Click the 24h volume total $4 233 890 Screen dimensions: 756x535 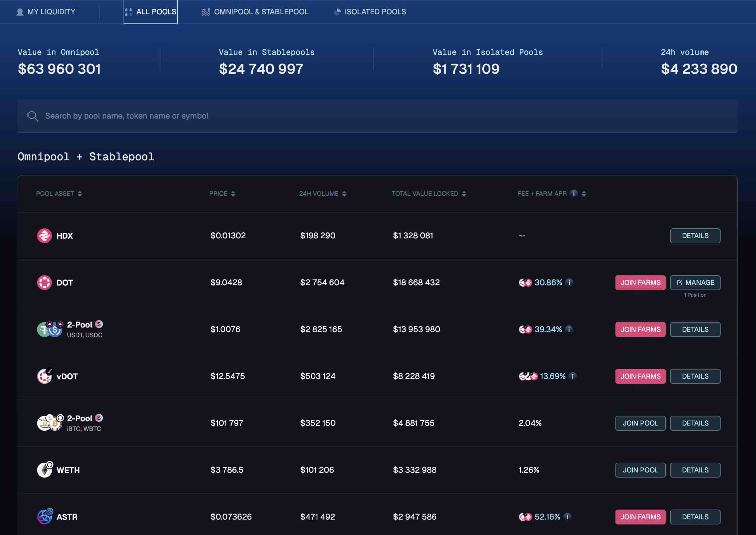[699, 69]
